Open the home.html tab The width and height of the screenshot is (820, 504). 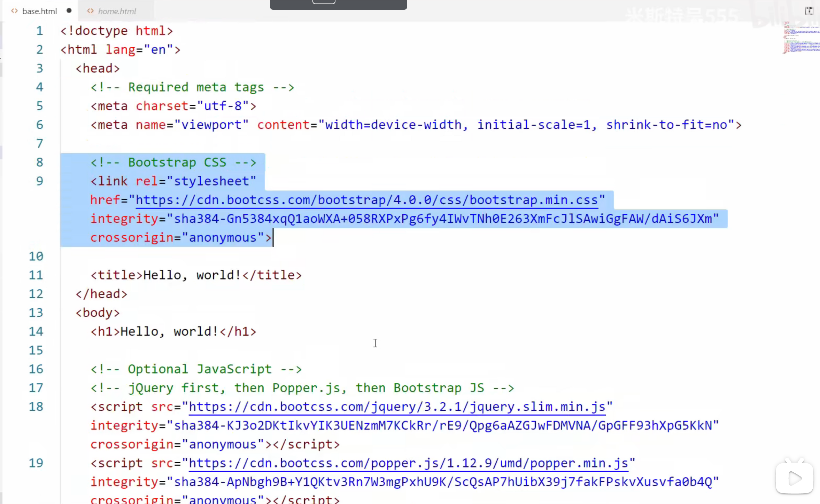pyautogui.click(x=117, y=11)
